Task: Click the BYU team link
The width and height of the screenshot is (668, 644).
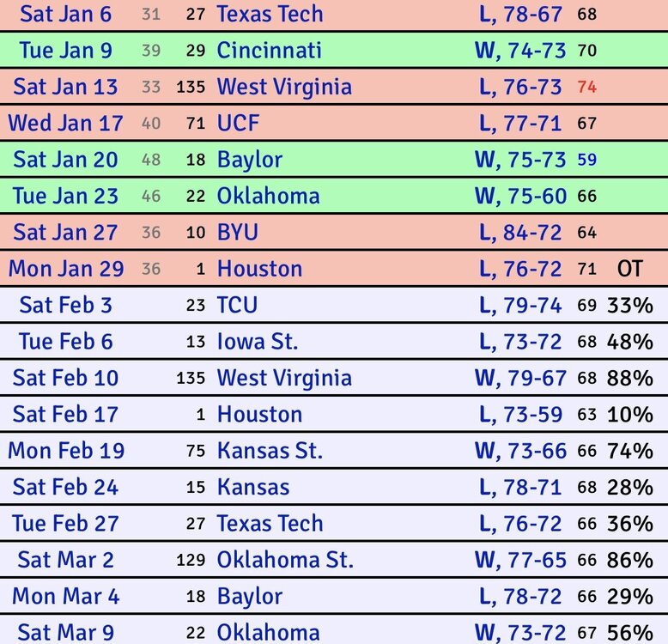Action: pyautogui.click(x=237, y=233)
